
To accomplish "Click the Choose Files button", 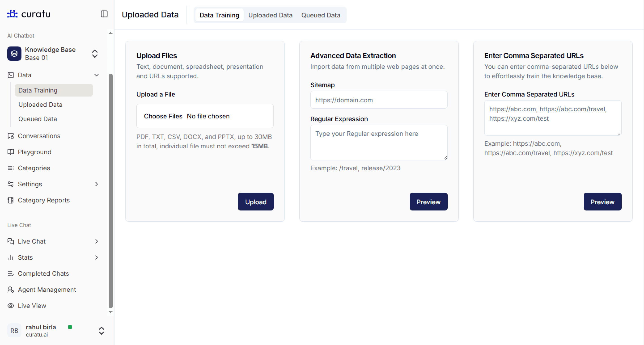I will (163, 116).
